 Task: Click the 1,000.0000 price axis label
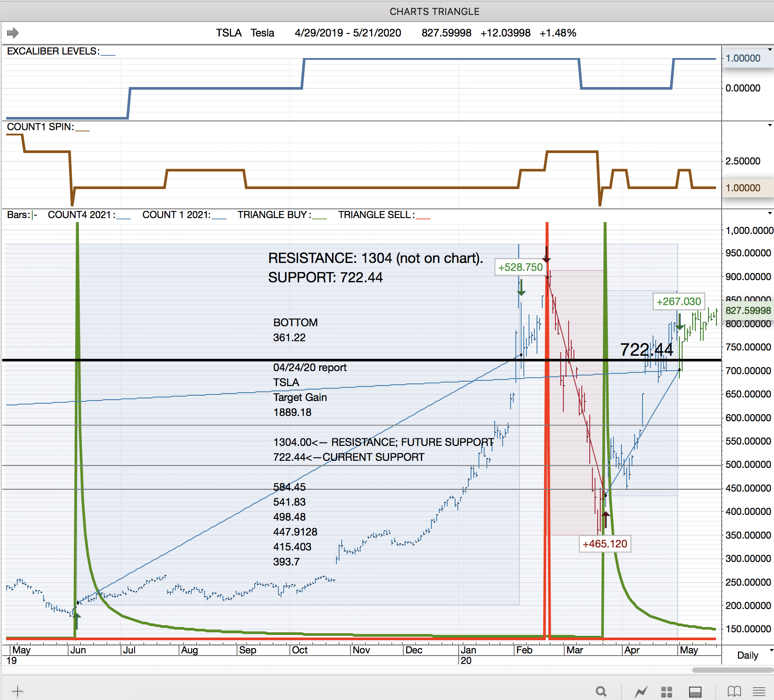coord(749,231)
